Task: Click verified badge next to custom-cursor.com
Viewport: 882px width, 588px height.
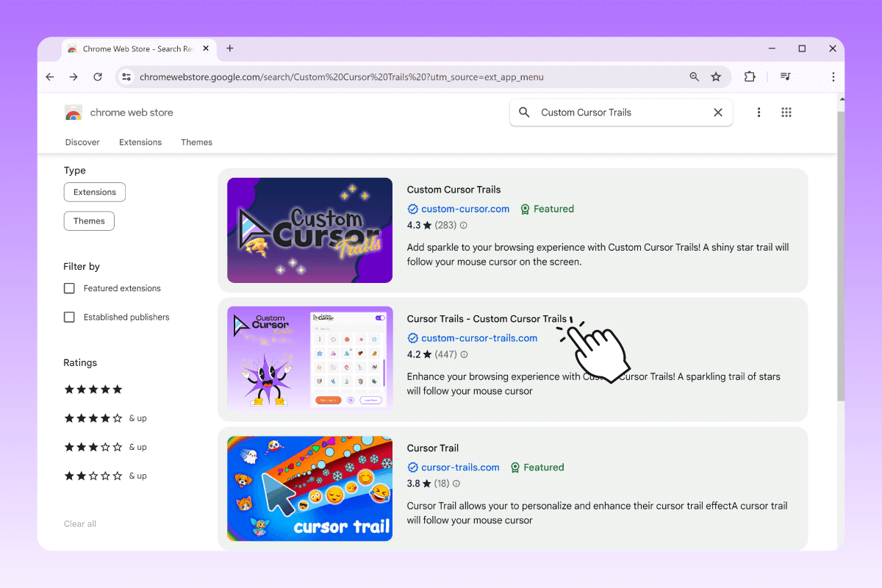Action: (412, 209)
